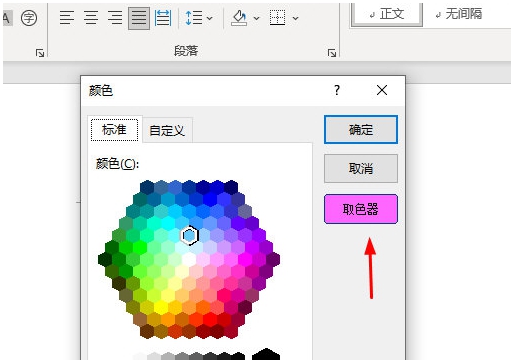Pick the orange hexagon in the lower rows

pos(168,319)
